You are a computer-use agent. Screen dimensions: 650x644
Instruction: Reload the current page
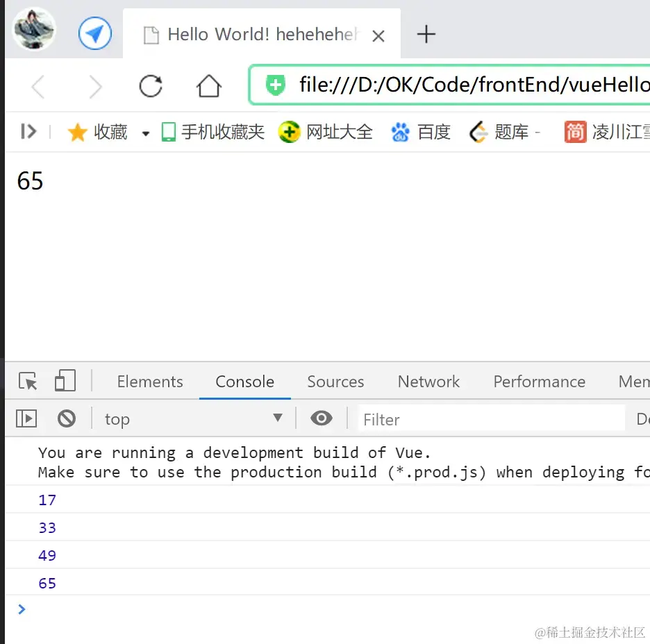(151, 86)
